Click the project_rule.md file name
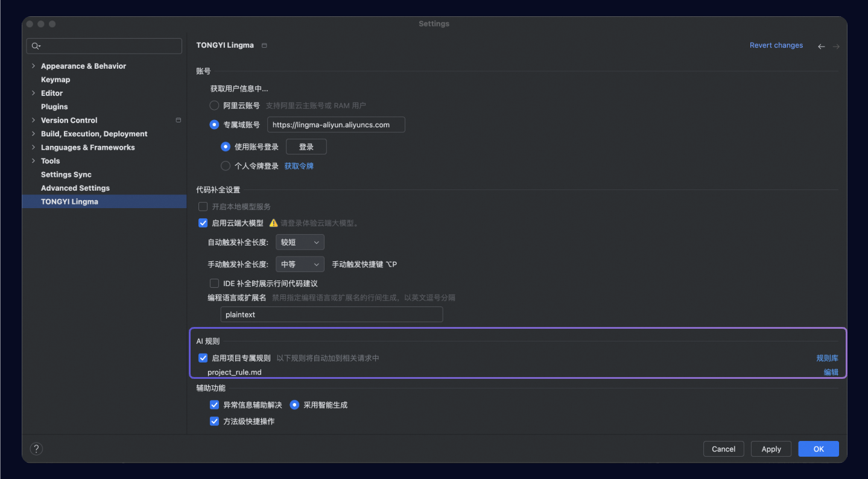This screenshot has height=479, width=868. click(x=235, y=372)
